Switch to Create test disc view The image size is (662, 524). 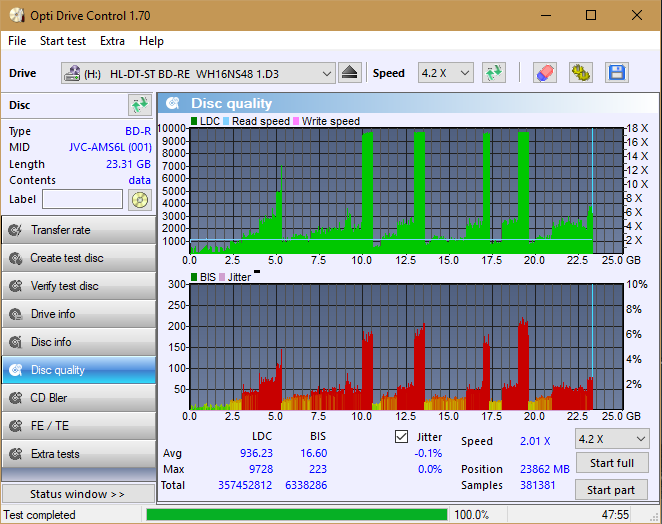79,258
